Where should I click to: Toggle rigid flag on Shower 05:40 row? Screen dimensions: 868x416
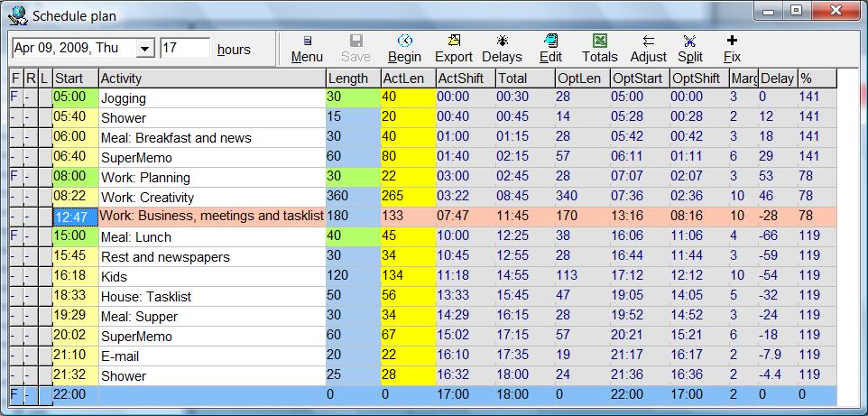(30, 117)
